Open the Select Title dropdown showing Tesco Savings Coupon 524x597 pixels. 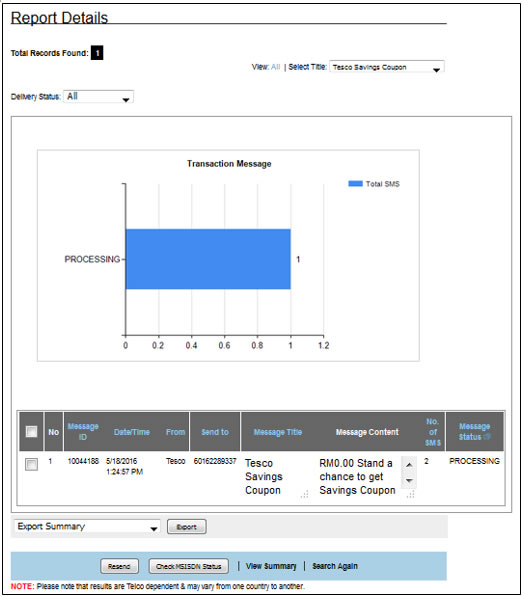point(387,67)
